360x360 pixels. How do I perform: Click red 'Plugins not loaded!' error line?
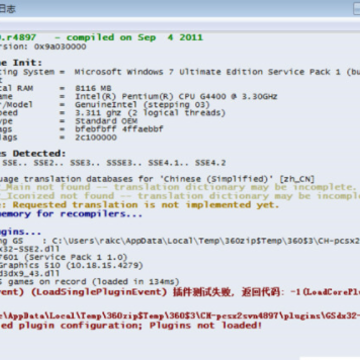pyautogui.click(x=131, y=325)
